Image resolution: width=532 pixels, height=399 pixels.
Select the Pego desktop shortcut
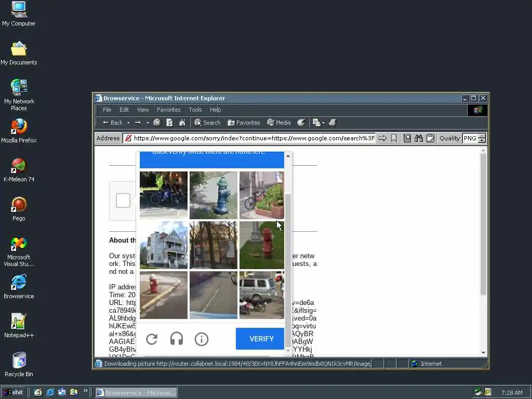point(19,209)
